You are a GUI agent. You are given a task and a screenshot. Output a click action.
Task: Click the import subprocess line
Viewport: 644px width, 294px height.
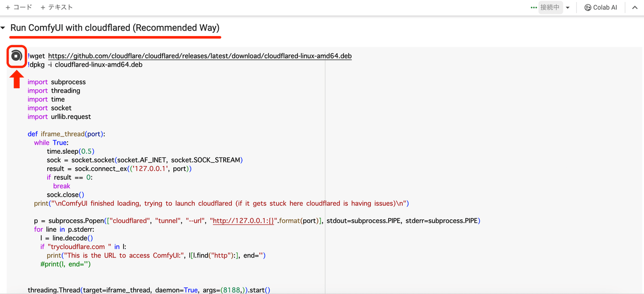tap(56, 82)
